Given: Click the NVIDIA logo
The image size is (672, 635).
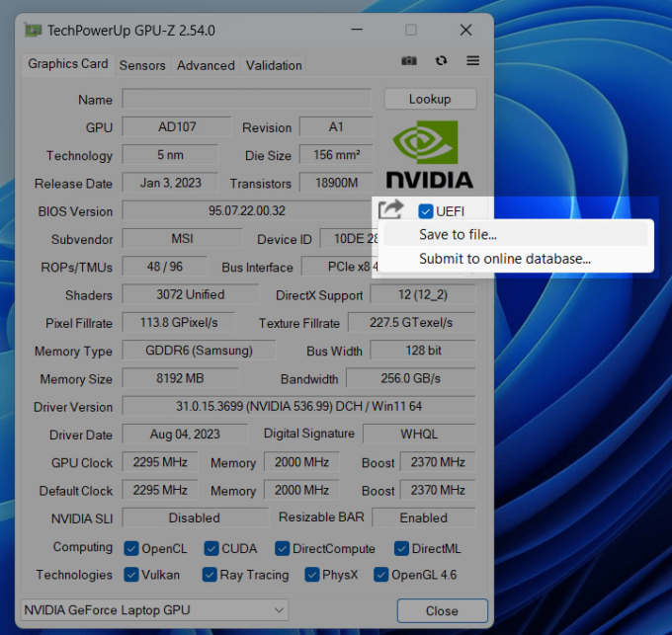Looking at the screenshot, I should click(430, 155).
